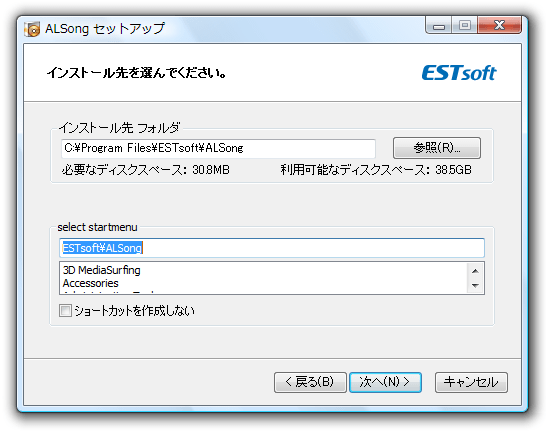Select Accessories in the folder list
546x432 pixels.
click(x=91, y=283)
